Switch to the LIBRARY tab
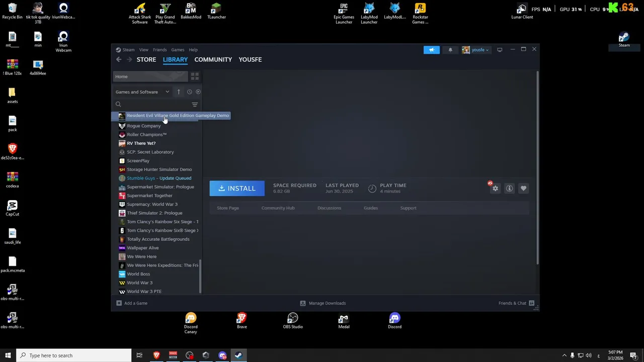 tap(175, 59)
